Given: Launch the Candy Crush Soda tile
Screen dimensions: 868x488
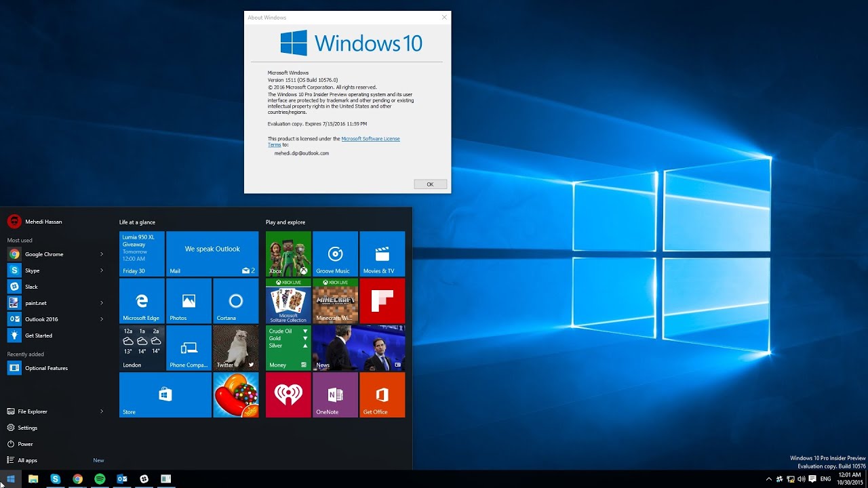Looking at the screenshot, I should point(236,394).
